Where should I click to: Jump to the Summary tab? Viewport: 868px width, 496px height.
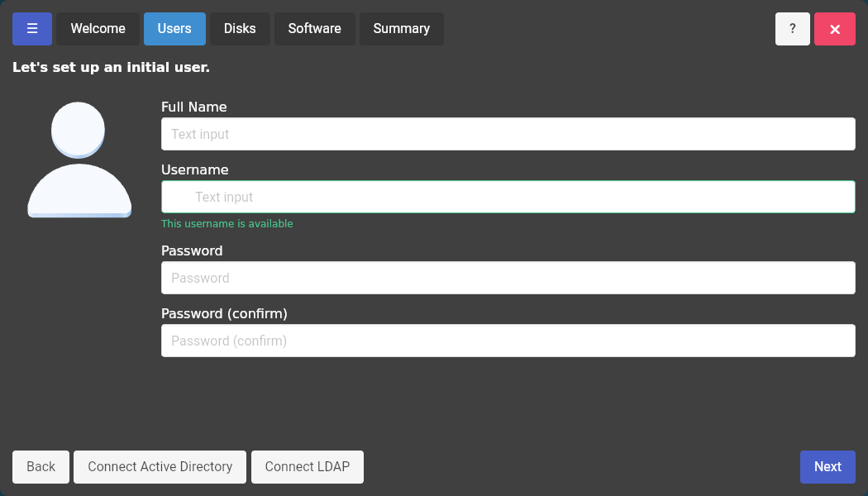(401, 29)
